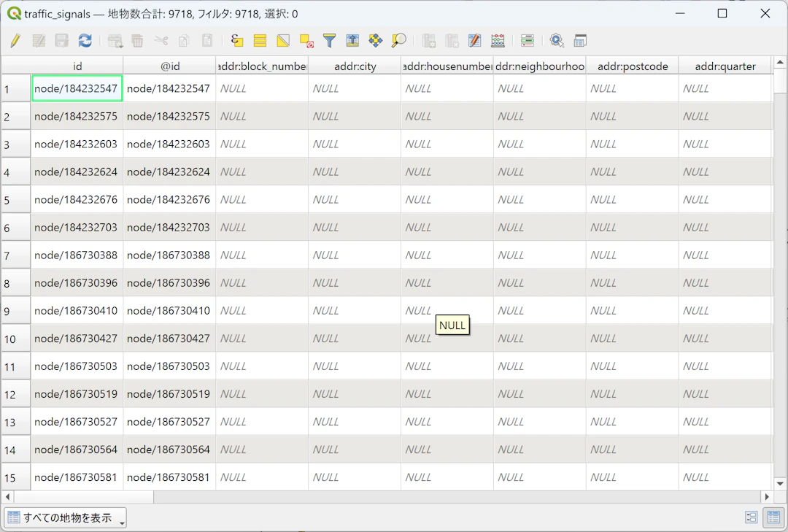The image size is (788, 532).
Task: Click the Reload table icon
Action: pyautogui.click(x=85, y=41)
